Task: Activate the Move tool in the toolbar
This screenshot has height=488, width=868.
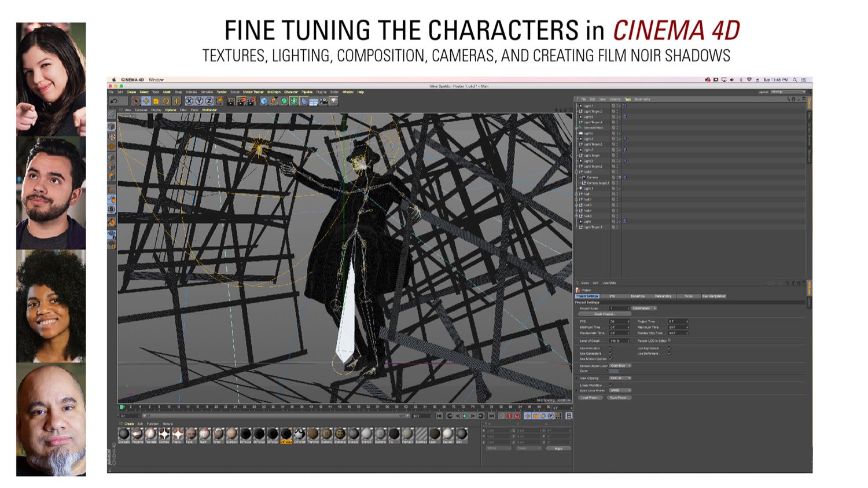Action: [x=146, y=101]
